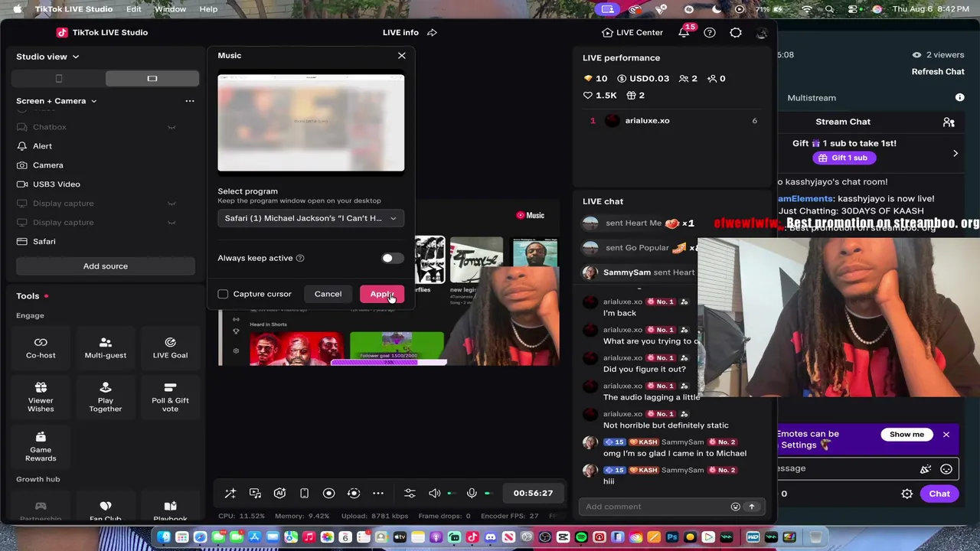Share the LIVE info
Image resolution: width=980 pixels, height=551 pixels.
[x=432, y=33]
